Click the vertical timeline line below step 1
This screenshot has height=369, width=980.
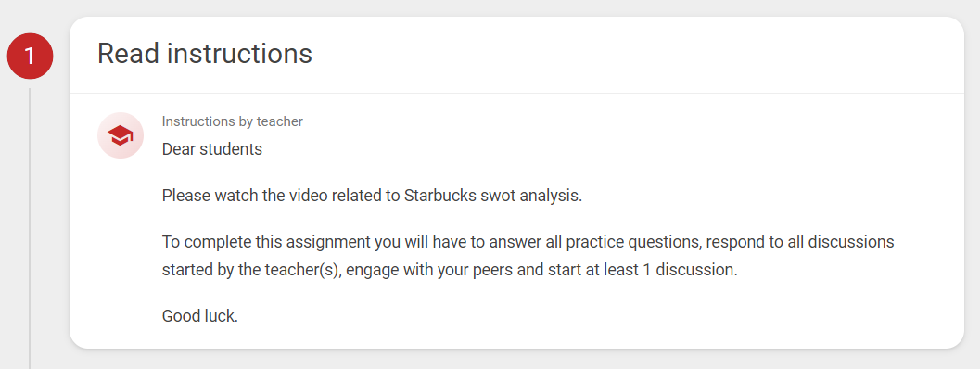tap(30, 228)
